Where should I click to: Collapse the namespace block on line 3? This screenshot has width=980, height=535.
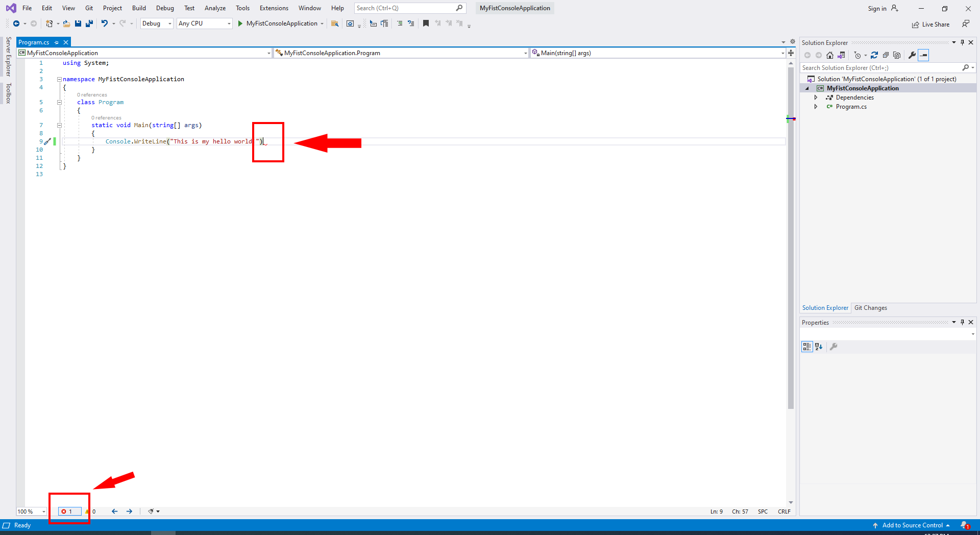(59, 79)
